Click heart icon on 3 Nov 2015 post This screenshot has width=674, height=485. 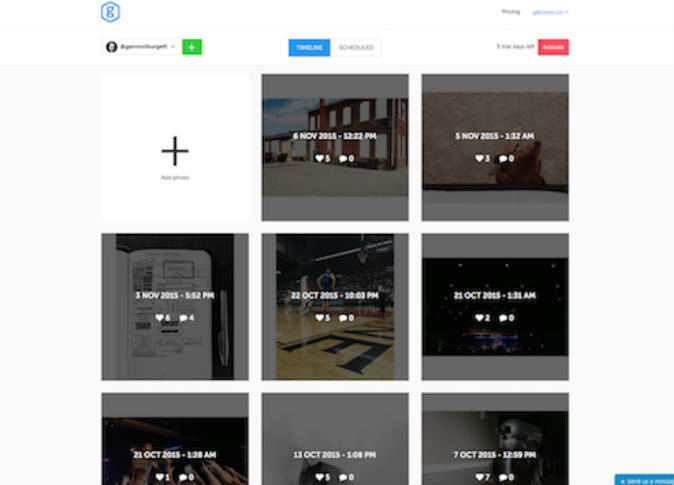pyautogui.click(x=160, y=318)
